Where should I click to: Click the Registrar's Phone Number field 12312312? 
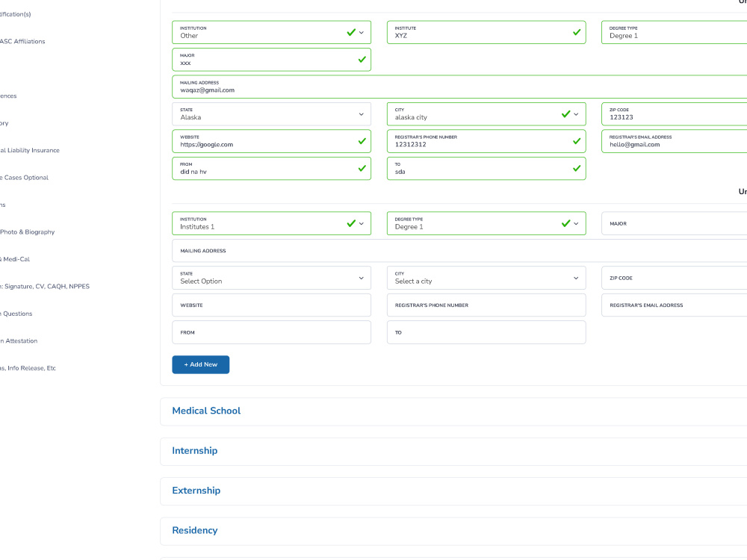(x=486, y=141)
